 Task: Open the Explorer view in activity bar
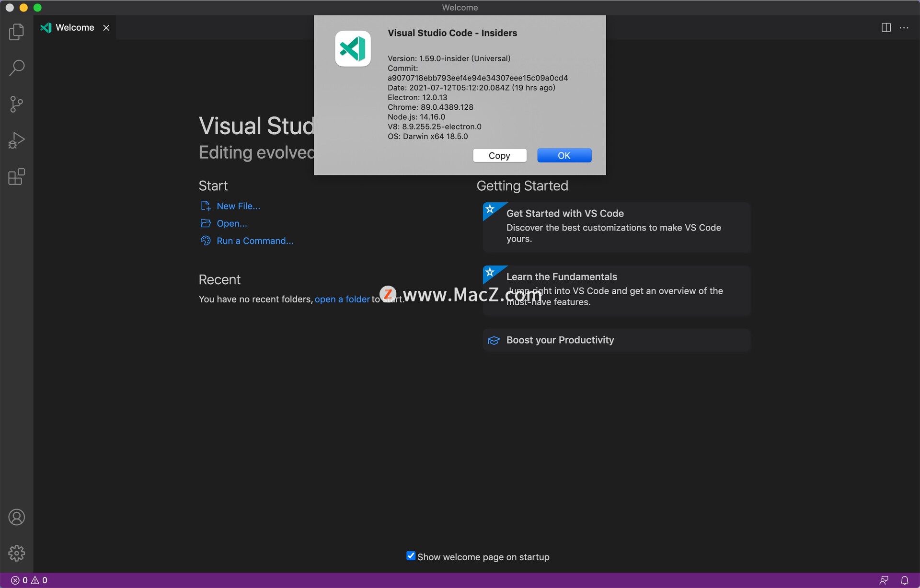click(x=16, y=32)
